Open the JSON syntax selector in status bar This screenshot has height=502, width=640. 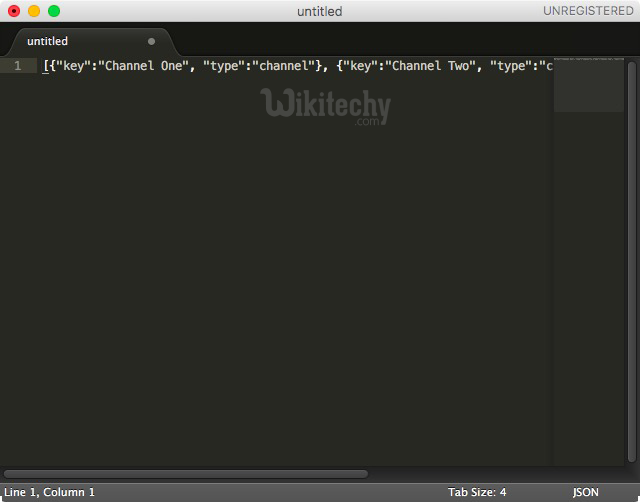click(586, 492)
